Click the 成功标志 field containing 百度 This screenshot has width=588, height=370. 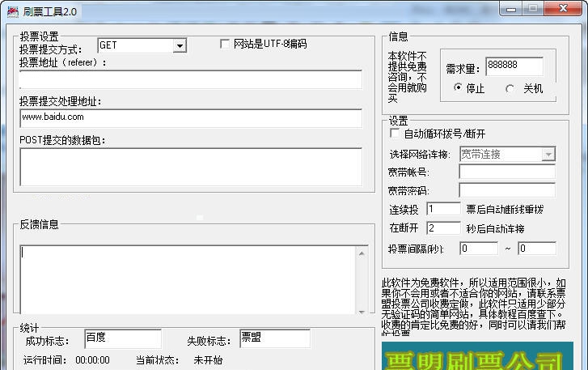123,338
